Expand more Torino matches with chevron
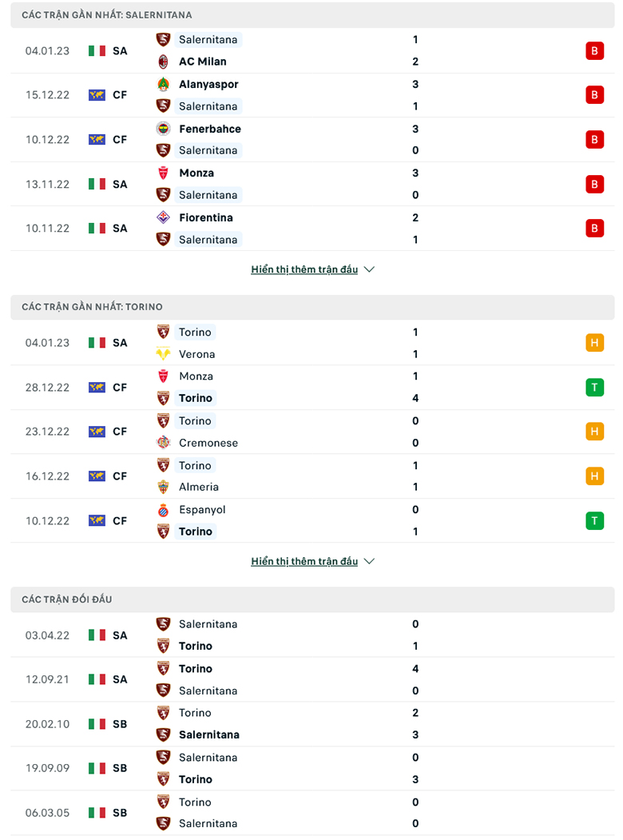The width and height of the screenshot is (623, 840). [x=369, y=561]
